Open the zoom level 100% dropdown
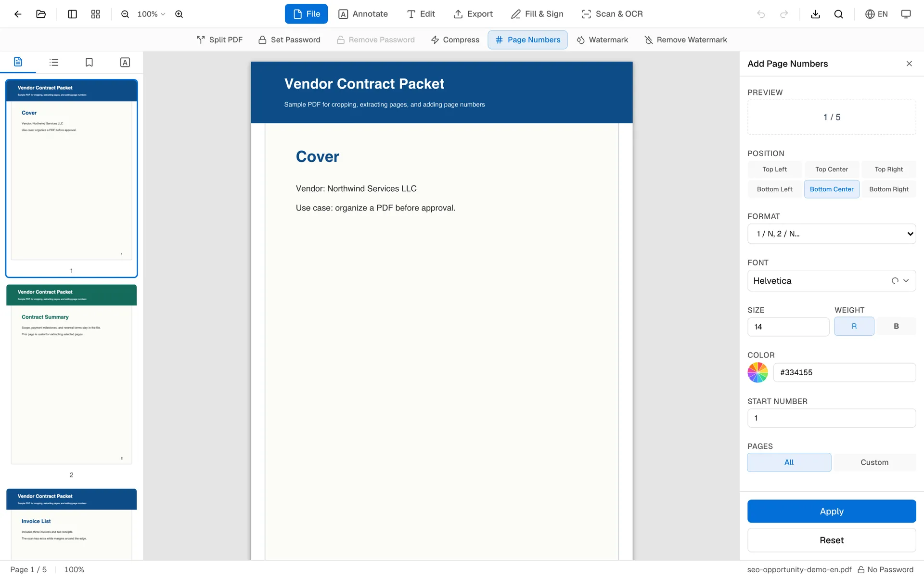The width and height of the screenshot is (924, 578). pos(151,14)
